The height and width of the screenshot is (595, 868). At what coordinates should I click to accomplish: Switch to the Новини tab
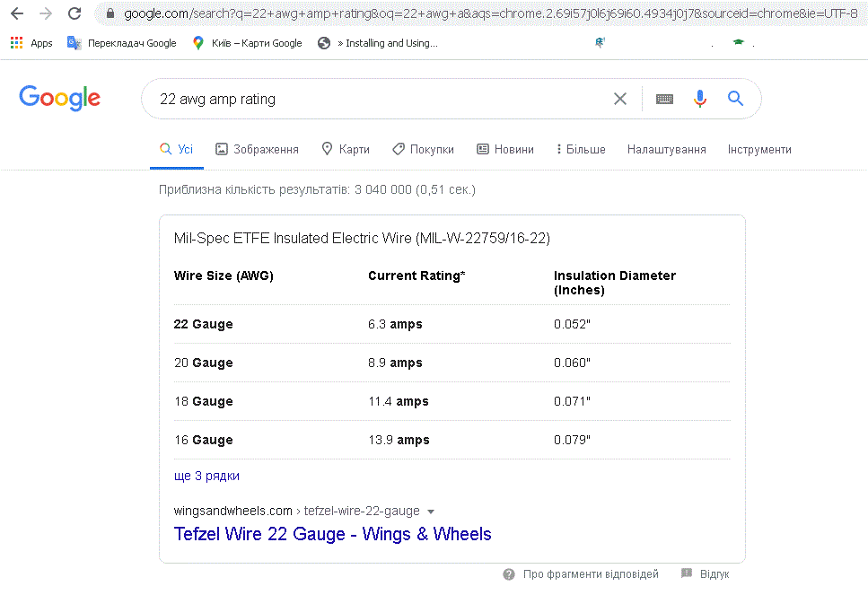[505, 150]
